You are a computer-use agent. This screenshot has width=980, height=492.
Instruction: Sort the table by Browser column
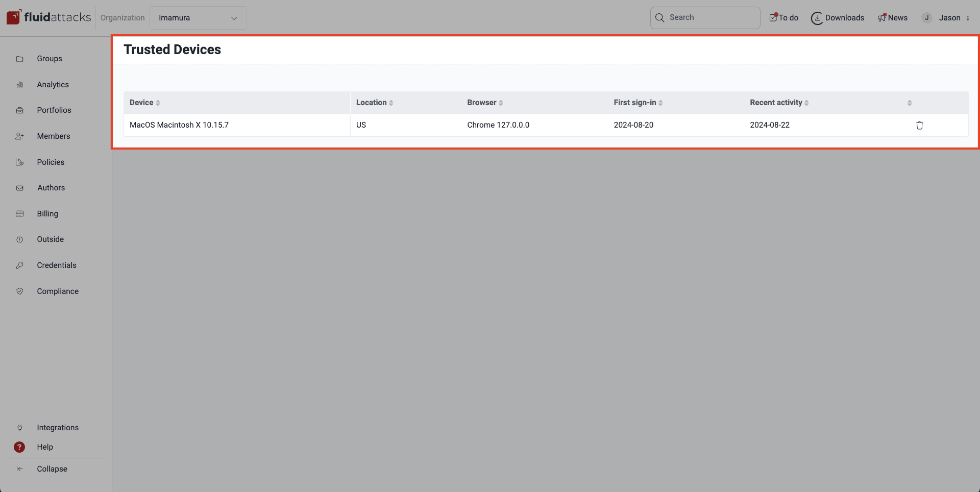pos(485,103)
